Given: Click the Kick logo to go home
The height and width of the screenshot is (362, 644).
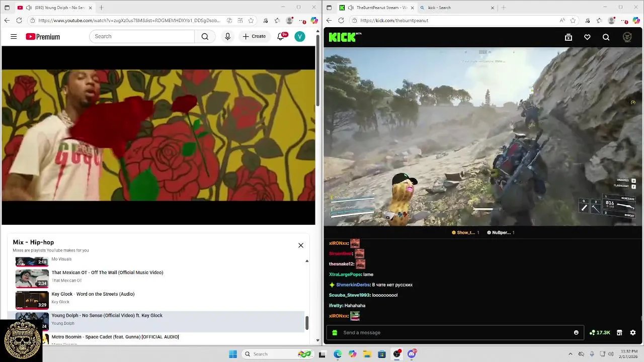Looking at the screenshot, I should pos(345,37).
